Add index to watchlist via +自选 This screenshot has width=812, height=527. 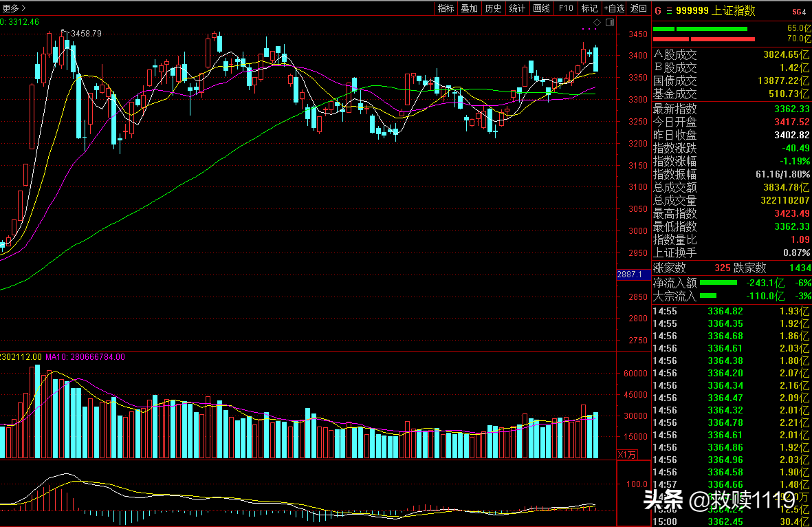614,8
